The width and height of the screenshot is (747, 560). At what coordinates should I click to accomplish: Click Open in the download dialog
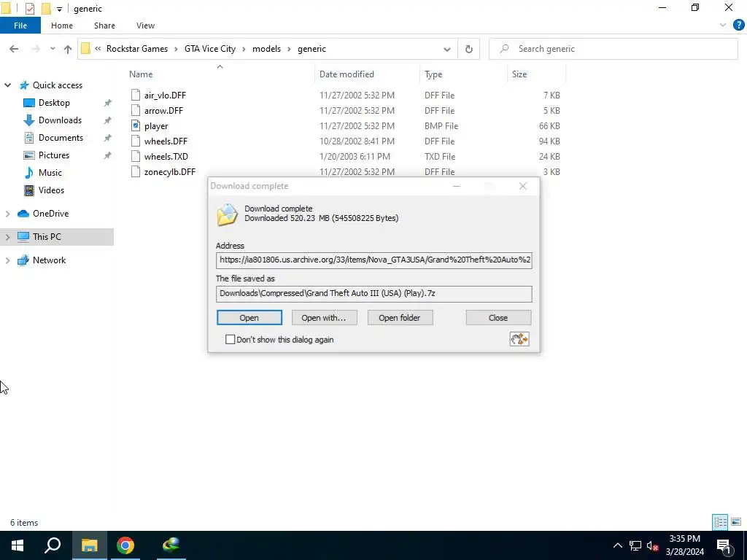[x=249, y=318]
